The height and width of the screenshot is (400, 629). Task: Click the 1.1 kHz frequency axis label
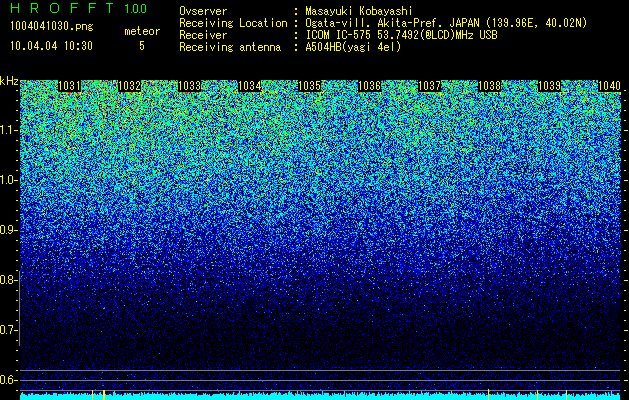tap(8, 130)
